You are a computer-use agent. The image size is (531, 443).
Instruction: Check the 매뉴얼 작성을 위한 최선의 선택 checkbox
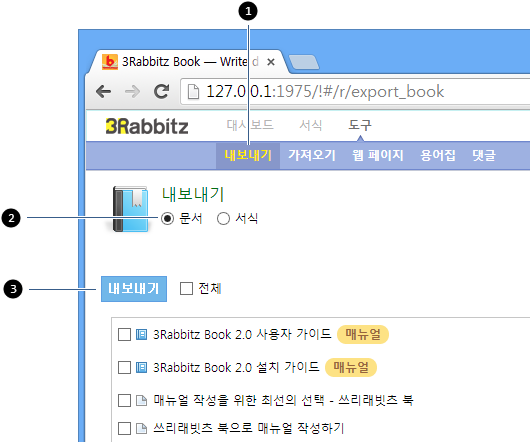(x=124, y=400)
